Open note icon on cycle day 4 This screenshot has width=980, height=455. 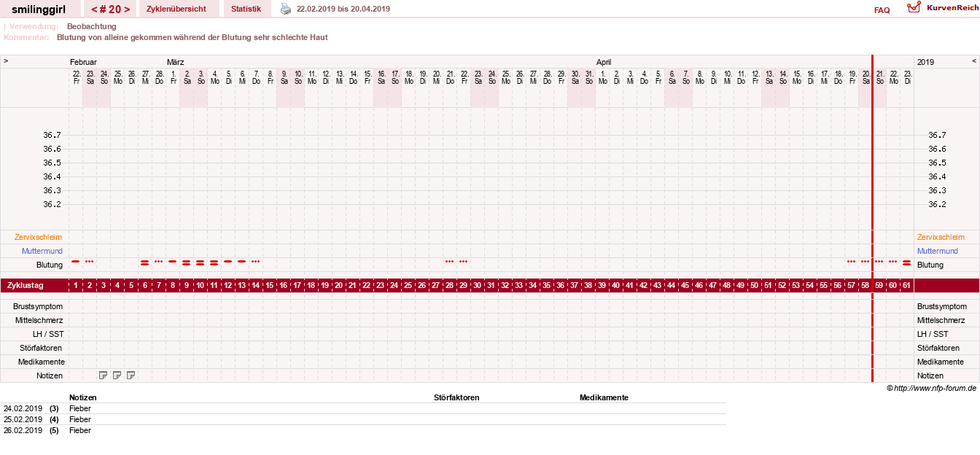117,376
